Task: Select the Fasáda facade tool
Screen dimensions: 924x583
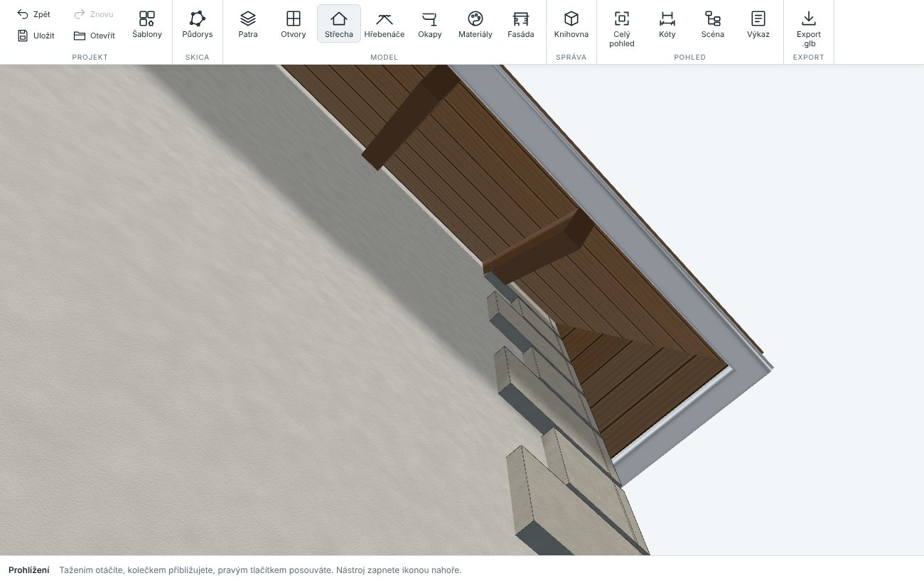Action: click(x=521, y=23)
